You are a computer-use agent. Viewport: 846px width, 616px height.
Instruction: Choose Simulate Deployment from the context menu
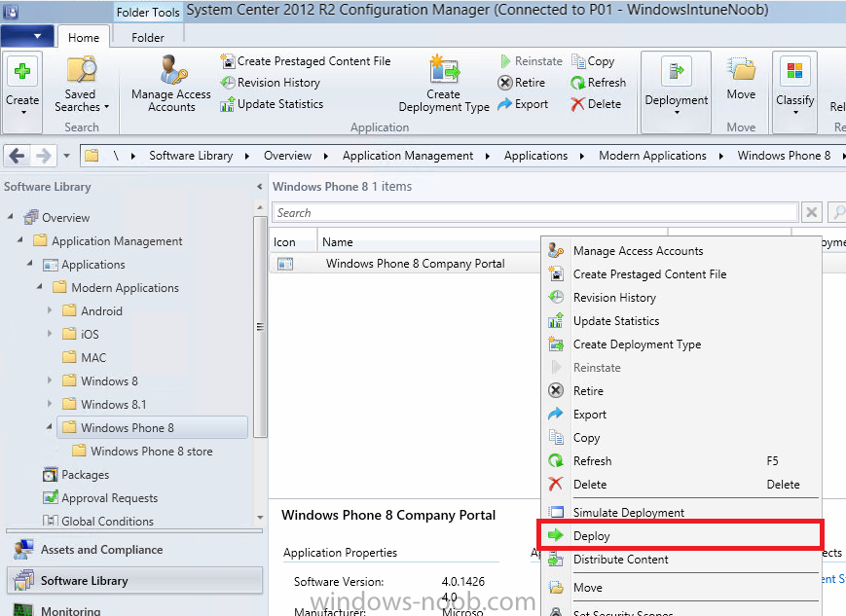[680, 513]
